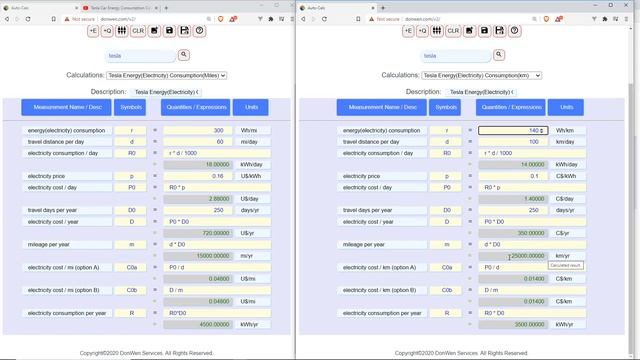Click Units header in left window
Viewport: 640px width, 360px height.
point(251,107)
